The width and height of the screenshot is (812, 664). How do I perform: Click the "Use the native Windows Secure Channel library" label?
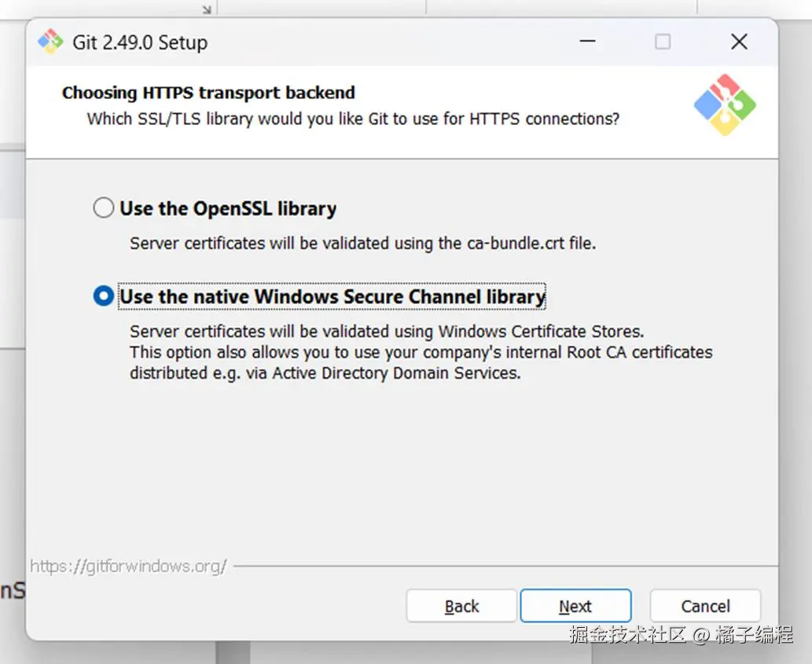(332, 297)
